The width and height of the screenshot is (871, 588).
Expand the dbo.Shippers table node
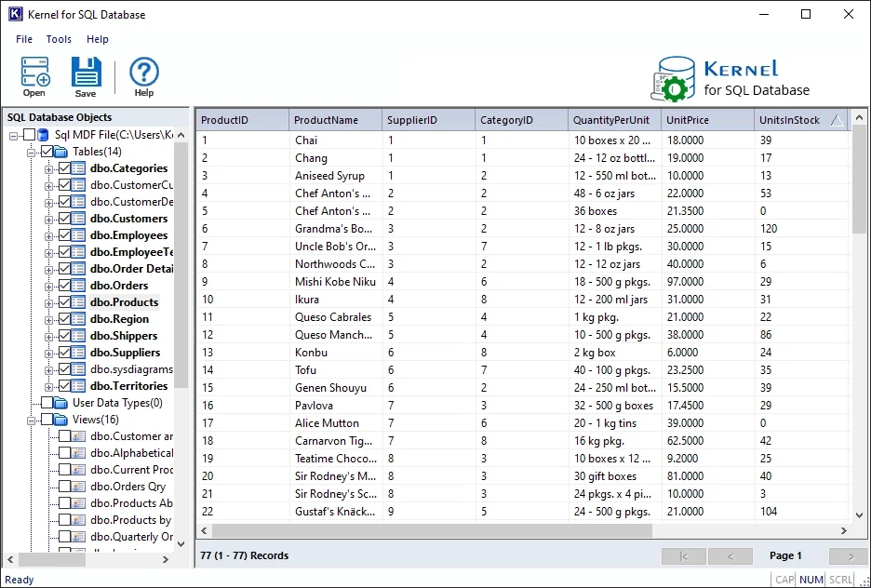(x=49, y=337)
